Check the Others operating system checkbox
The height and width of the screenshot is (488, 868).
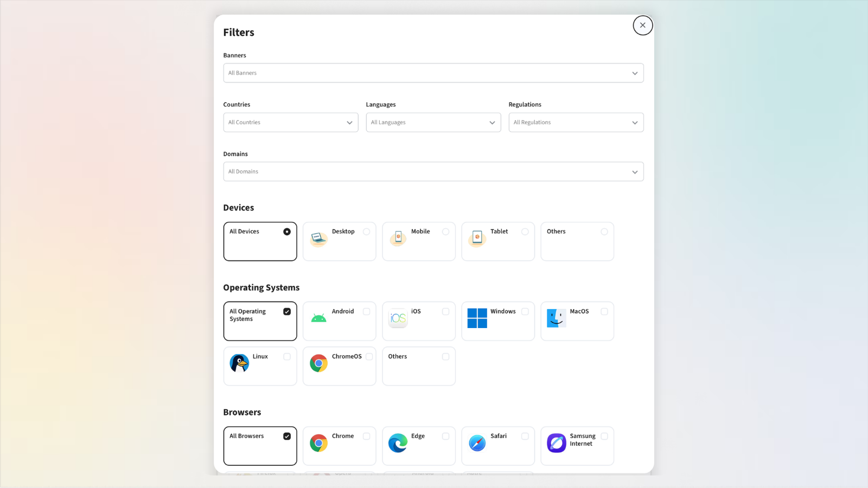[x=446, y=357]
